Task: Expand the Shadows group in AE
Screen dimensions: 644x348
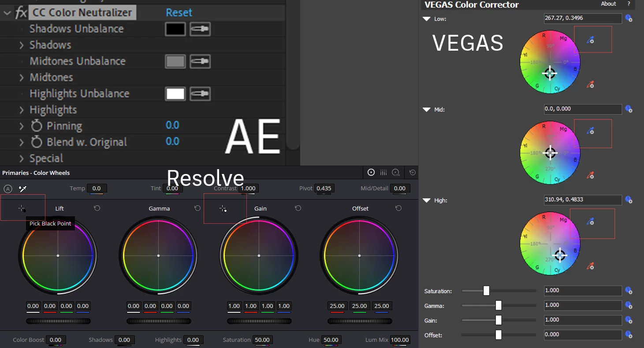Action: (x=22, y=45)
